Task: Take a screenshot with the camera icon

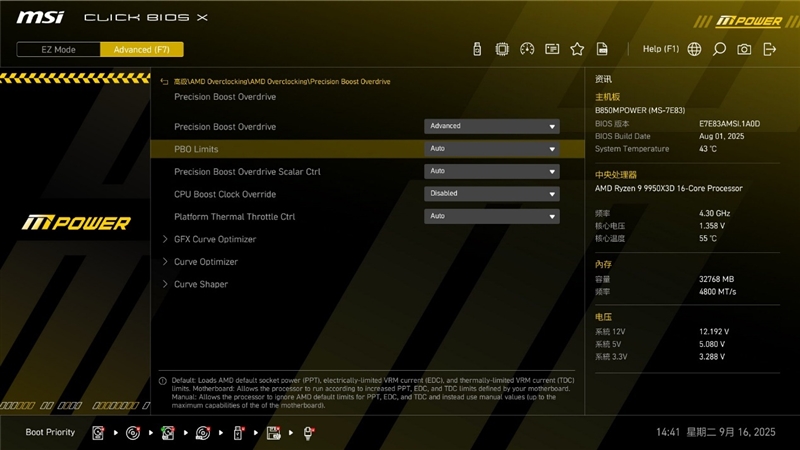Action: [x=744, y=49]
